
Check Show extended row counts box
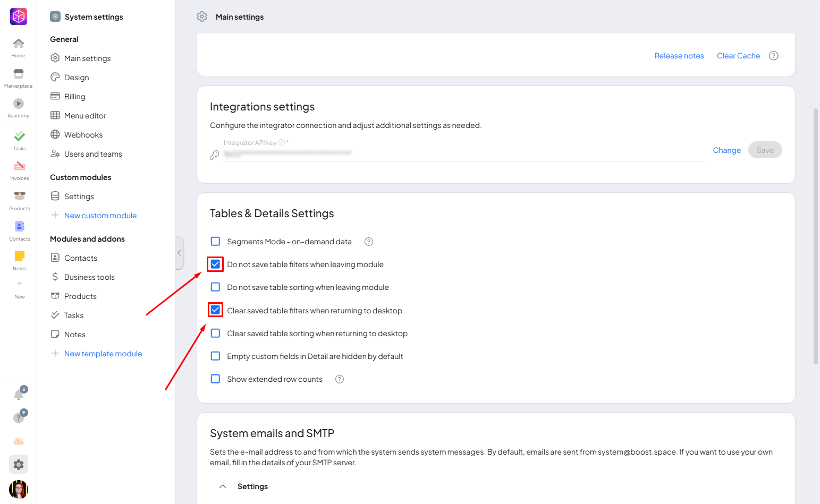215,379
